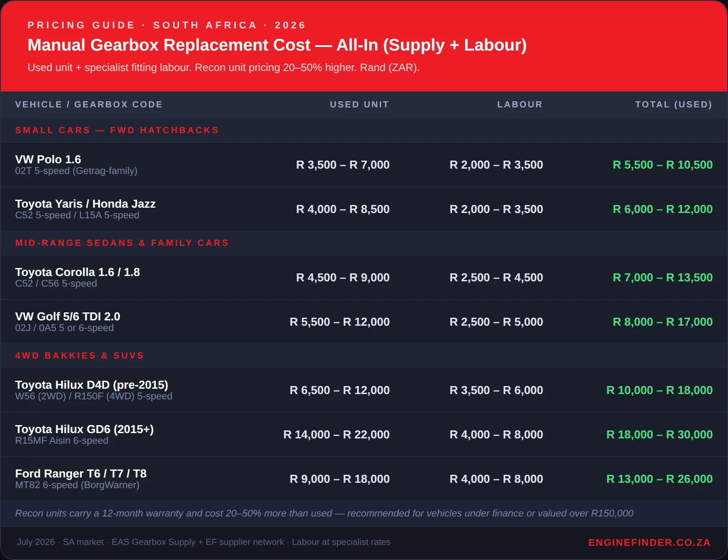Select the 4WD Bakkies & SUVs heading
This screenshot has height=560, width=728.
80,355
